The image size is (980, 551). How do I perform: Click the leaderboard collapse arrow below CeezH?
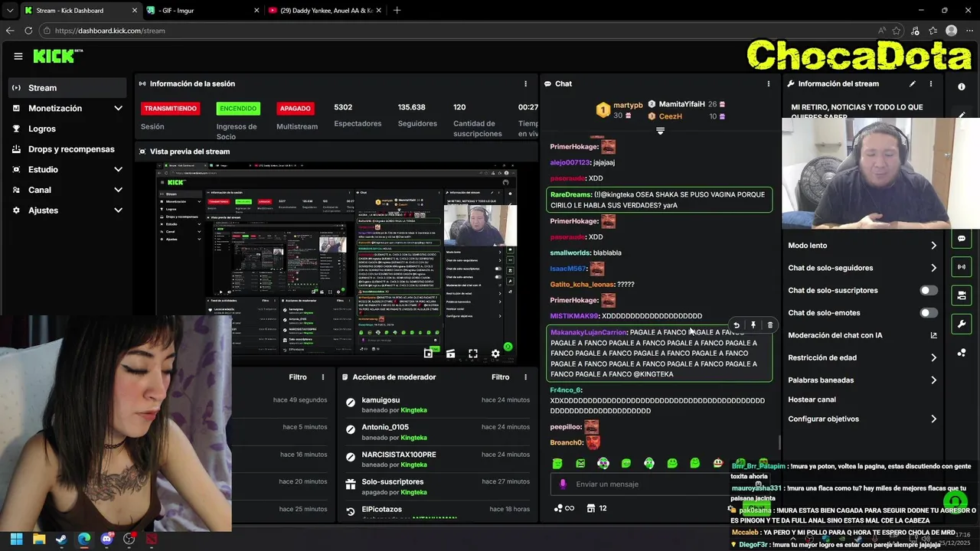[x=660, y=131]
